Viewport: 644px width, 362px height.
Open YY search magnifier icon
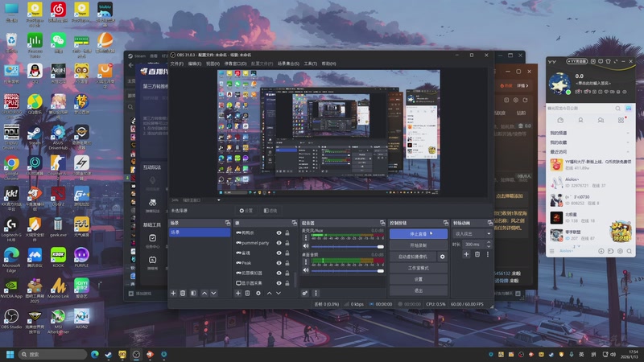click(x=617, y=109)
